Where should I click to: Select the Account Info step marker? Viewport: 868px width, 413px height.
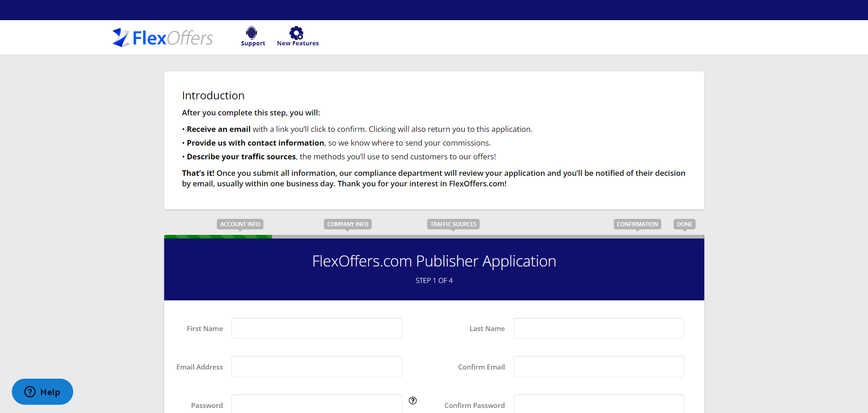(x=240, y=224)
